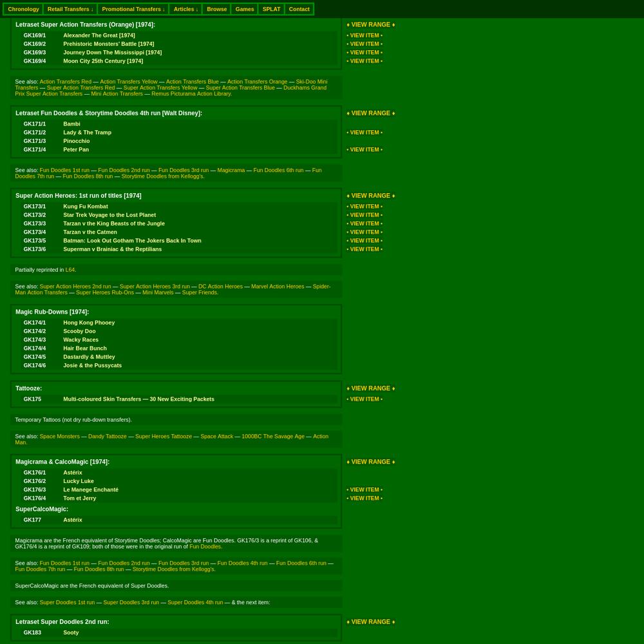The width and height of the screenshot is (644, 644).
Task: Open the Mini Marvels link
Action: pyautogui.click(x=158, y=293)
